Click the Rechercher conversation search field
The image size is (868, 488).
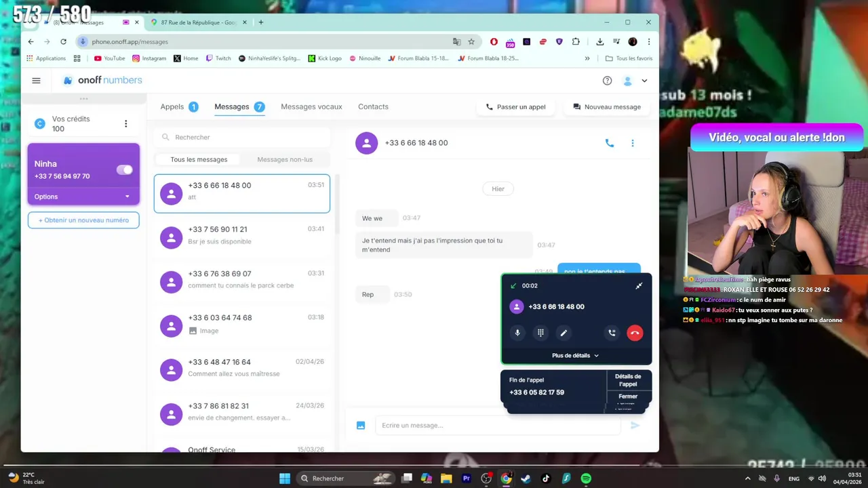pos(242,137)
